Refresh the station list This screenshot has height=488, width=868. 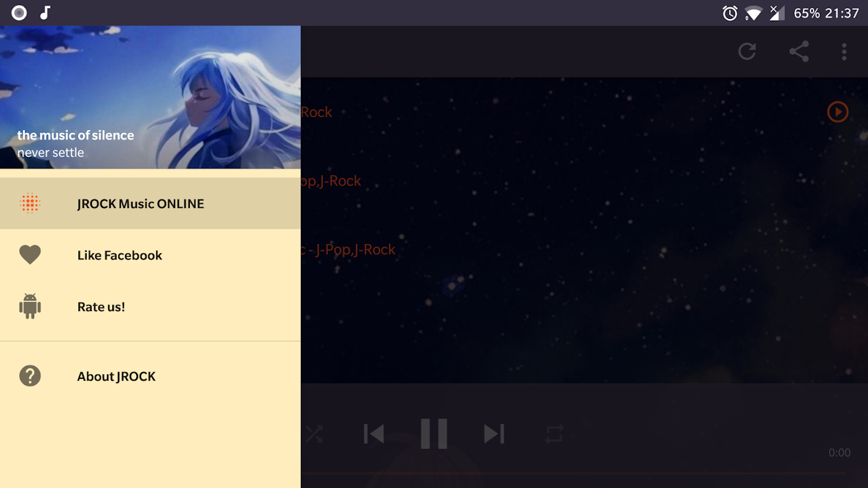coord(747,51)
